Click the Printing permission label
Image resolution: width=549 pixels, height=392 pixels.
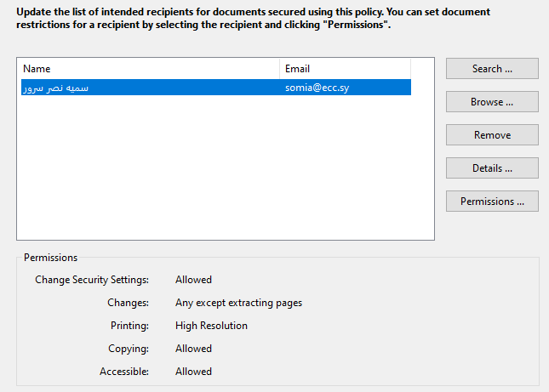129,326
